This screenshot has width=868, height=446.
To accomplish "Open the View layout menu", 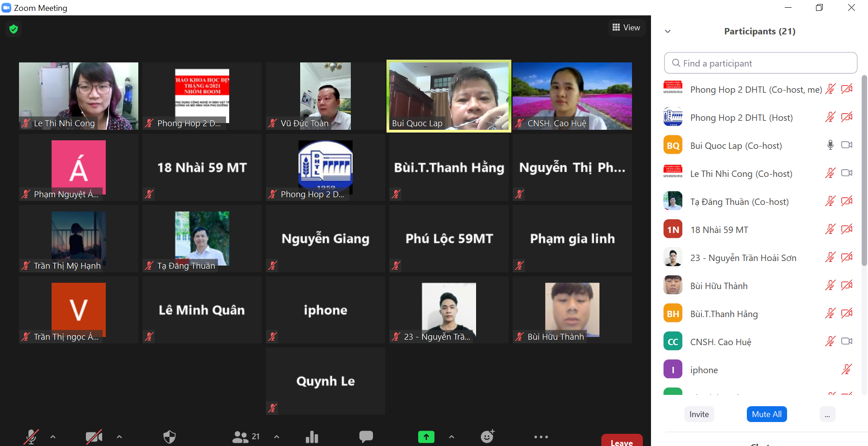I will 626,28.
